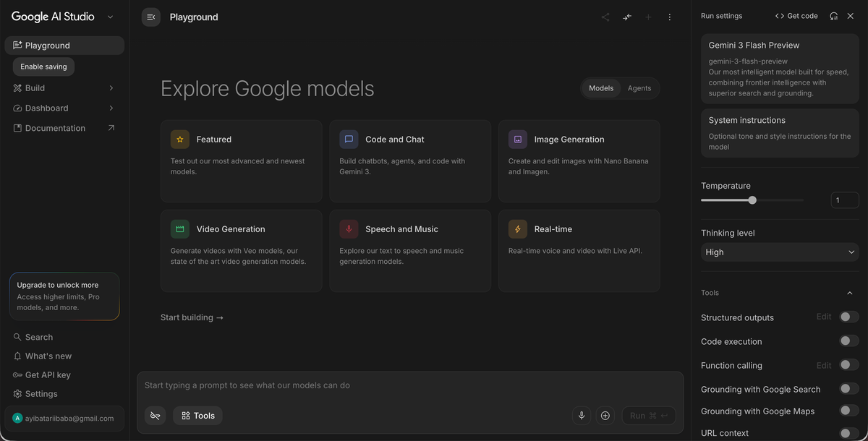The width and height of the screenshot is (868, 441).
Task: Switch to the Agents tab
Action: (639, 88)
